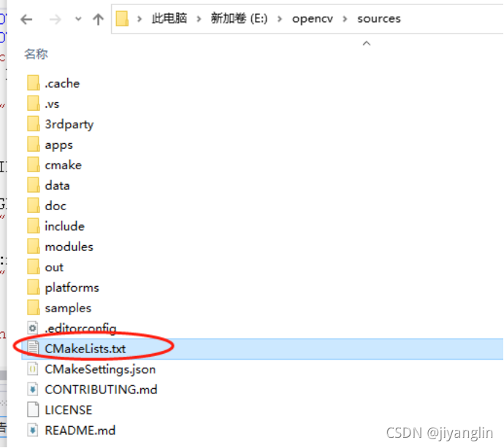Click the cmake folder name

[64, 165]
